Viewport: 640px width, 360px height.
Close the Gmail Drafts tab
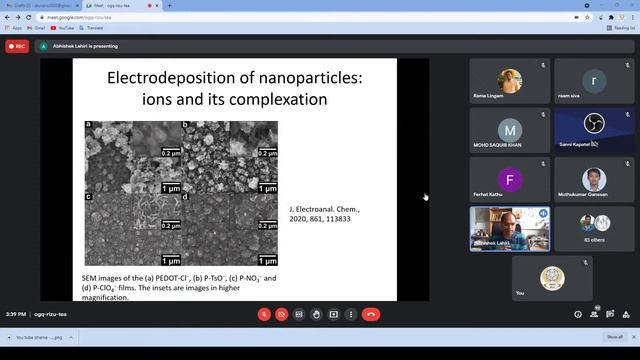77,6
